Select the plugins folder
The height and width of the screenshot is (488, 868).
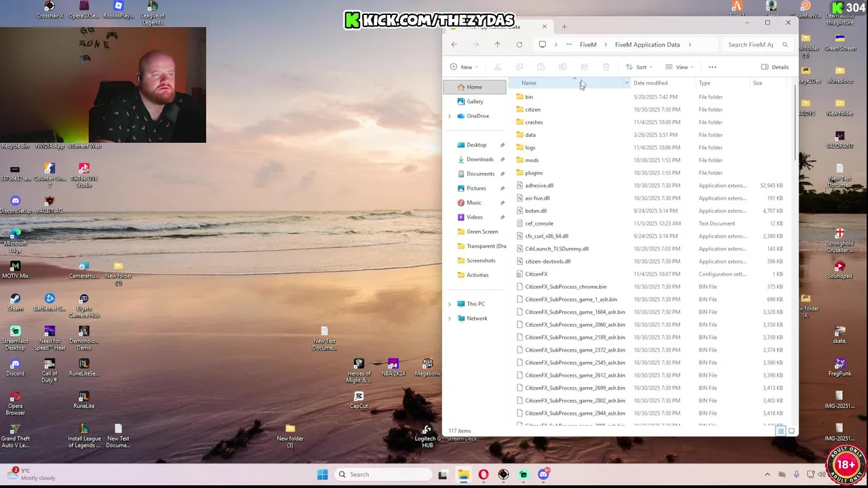pyautogui.click(x=534, y=173)
